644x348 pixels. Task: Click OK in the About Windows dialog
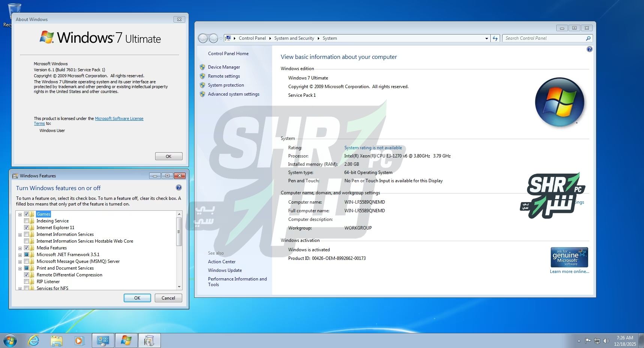coord(168,156)
